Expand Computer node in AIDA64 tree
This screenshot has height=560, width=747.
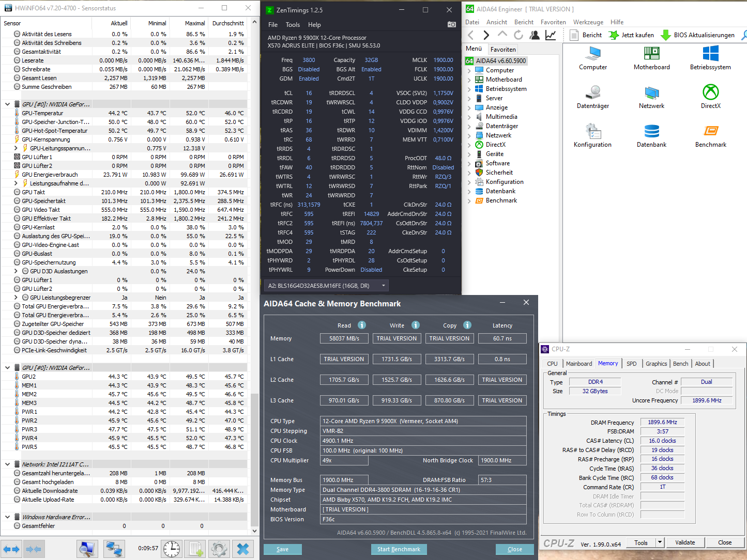coord(469,70)
